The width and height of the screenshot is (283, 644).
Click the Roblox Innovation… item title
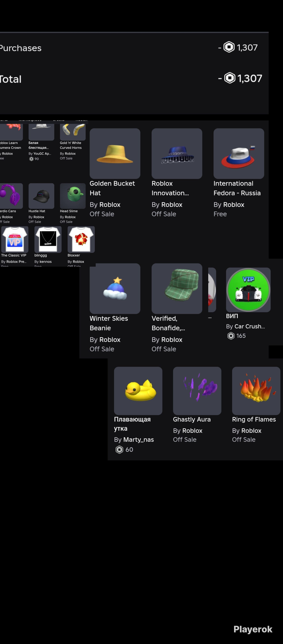[170, 188]
